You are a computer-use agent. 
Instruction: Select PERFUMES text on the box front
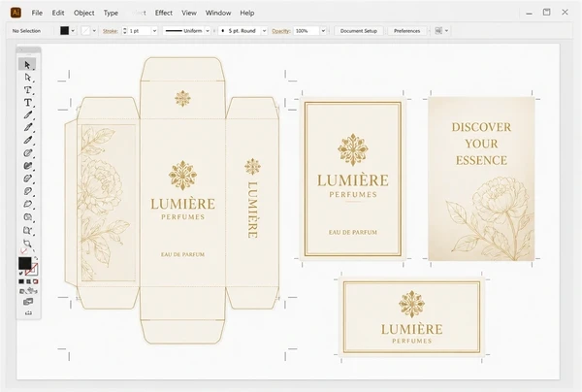coord(183,216)
